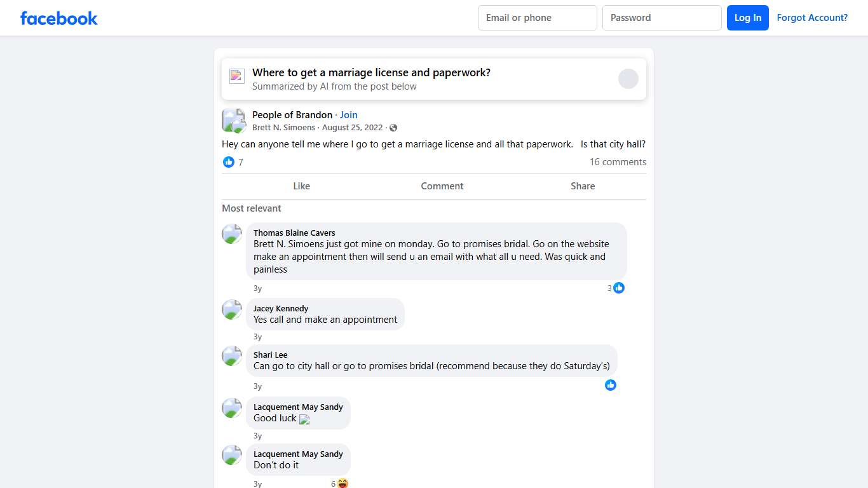This screenshot has width=868, height=488.
Task: Open the Forgot Account? link
Action: point(812,18)
